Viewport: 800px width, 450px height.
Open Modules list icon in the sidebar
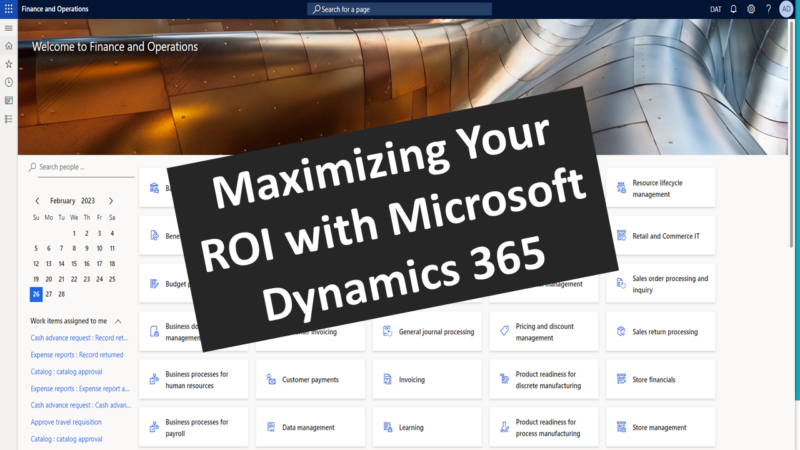coord(9,119)
